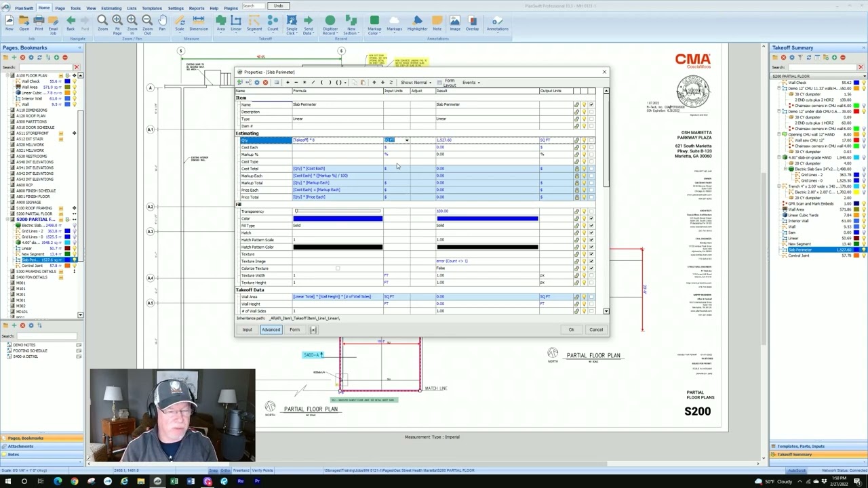Toggle checkbox on the Fill Type row
The image size is (868, 488).
[x=591, y=226]
